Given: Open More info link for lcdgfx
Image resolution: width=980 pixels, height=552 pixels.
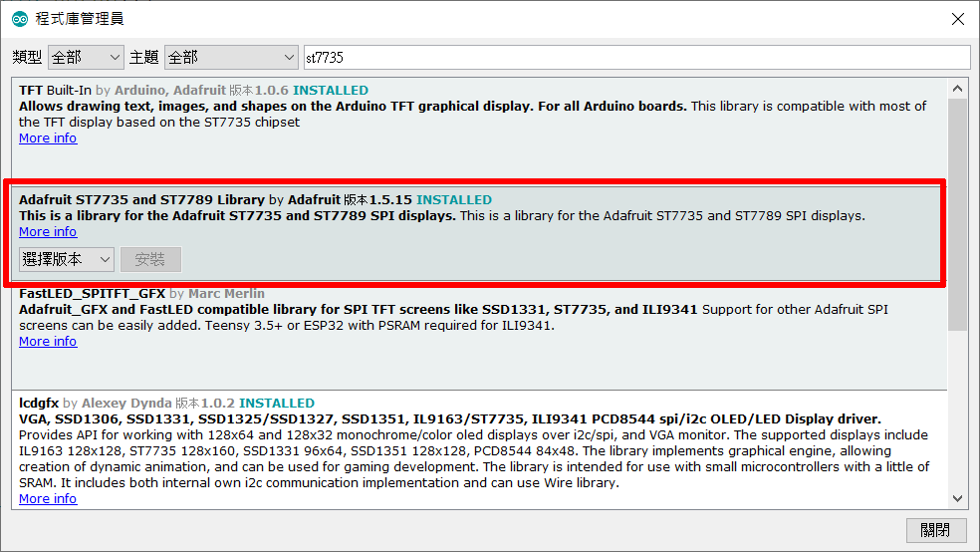Looking at the screenshot, I should coord(48,499).
